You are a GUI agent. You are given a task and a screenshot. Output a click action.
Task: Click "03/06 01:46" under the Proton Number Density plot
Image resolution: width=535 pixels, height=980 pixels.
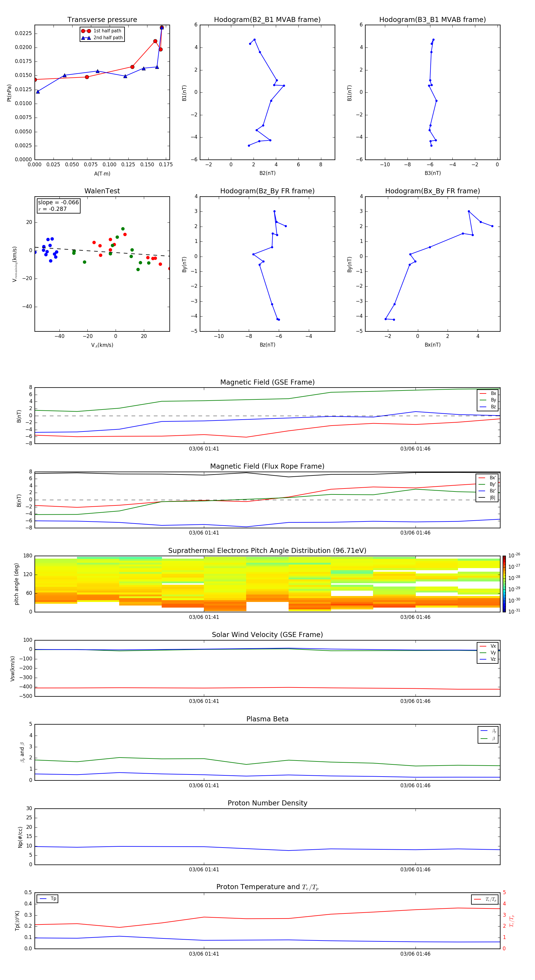coord(416,870)
